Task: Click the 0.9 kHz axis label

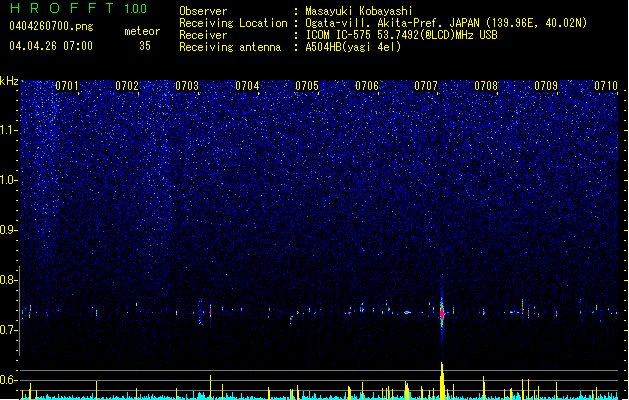Action: pyautogui.click(x=7, y=230)
